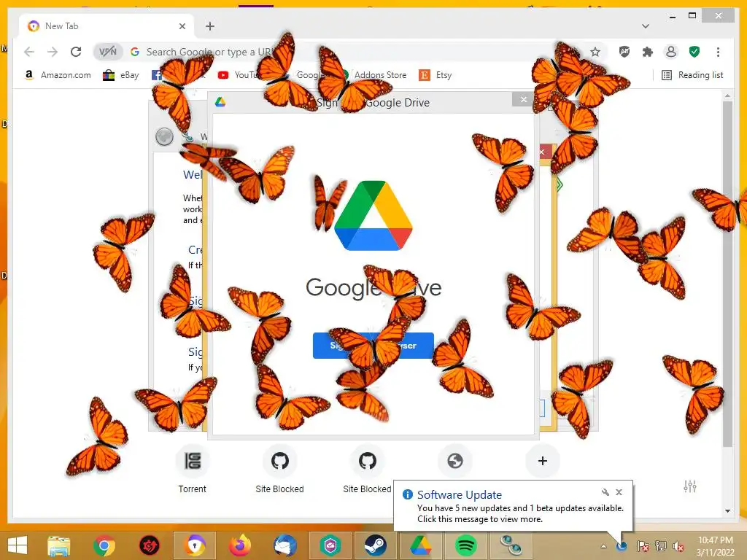Viewport: 747px width, 560px height.
Task: Open the user profile icon
Action: [x=671, y=52]
